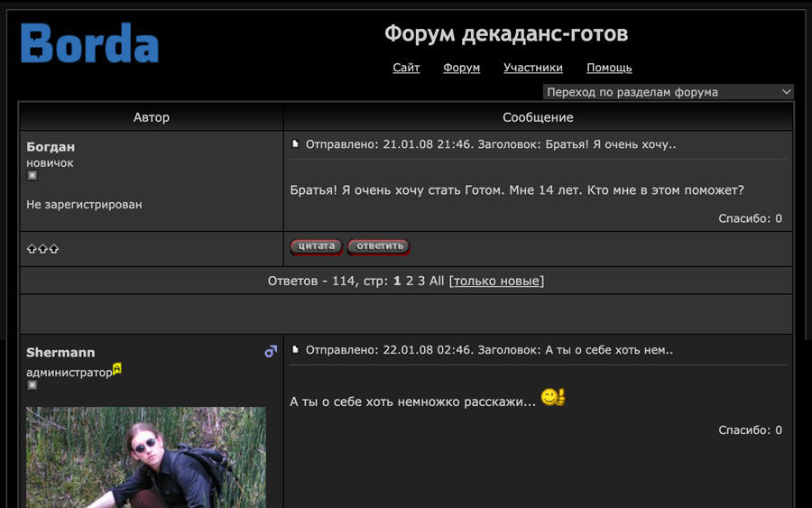Open the Участники page
Image resolution: width=812 pixels, height=508 pixels.
pos(532,68)
